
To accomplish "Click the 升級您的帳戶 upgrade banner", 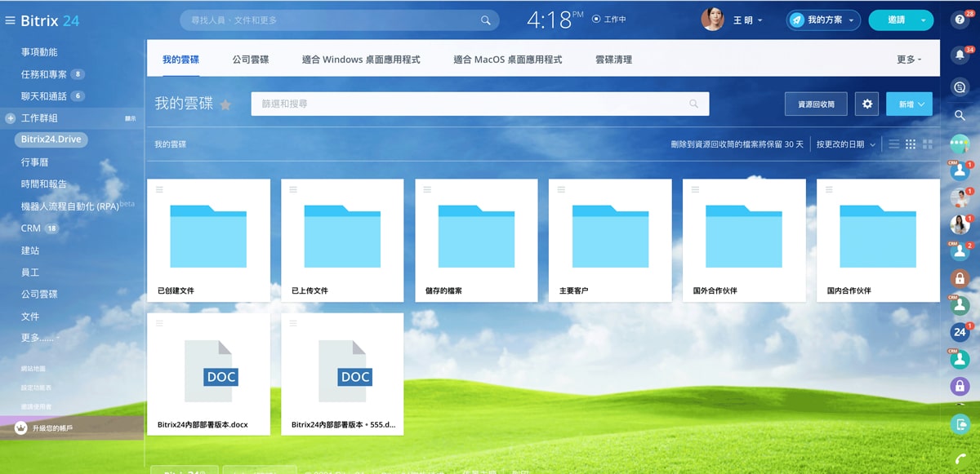I will tap(72, 427).
